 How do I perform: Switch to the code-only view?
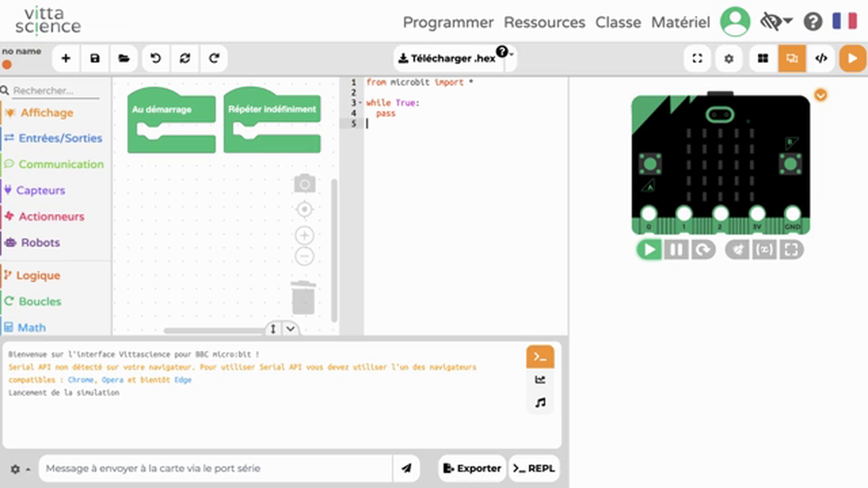click(821, 58)
